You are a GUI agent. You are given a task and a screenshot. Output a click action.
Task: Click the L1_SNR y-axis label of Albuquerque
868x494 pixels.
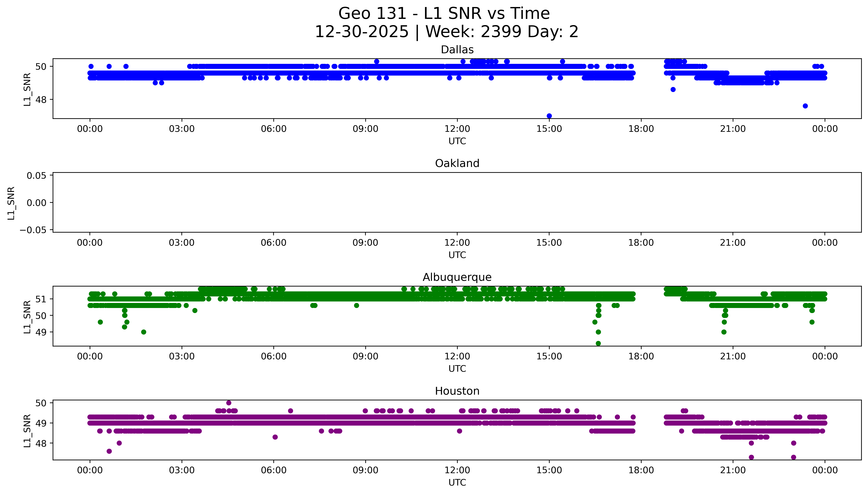point(27,317)
